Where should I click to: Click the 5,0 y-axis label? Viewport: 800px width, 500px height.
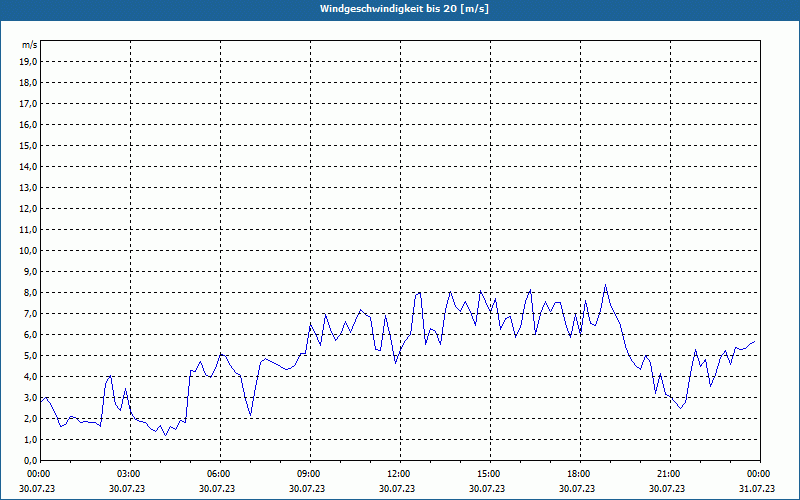(x=31, y=356)
